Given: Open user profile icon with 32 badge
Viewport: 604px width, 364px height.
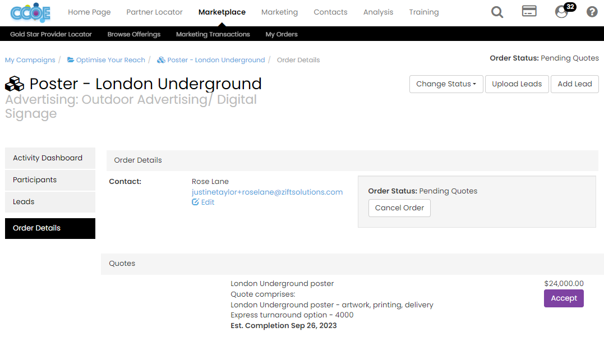Looking at the screenshot, I should coord(562,12).
